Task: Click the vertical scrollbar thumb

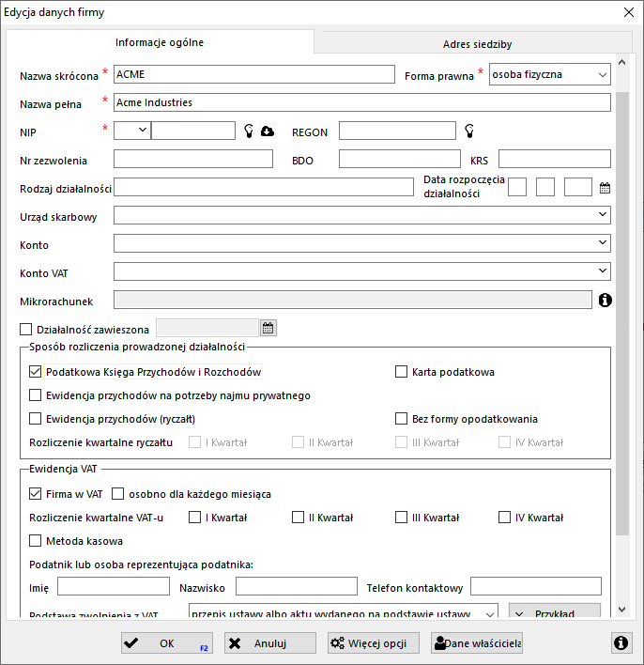Action: pyautogui.click(x=622, y=314)
